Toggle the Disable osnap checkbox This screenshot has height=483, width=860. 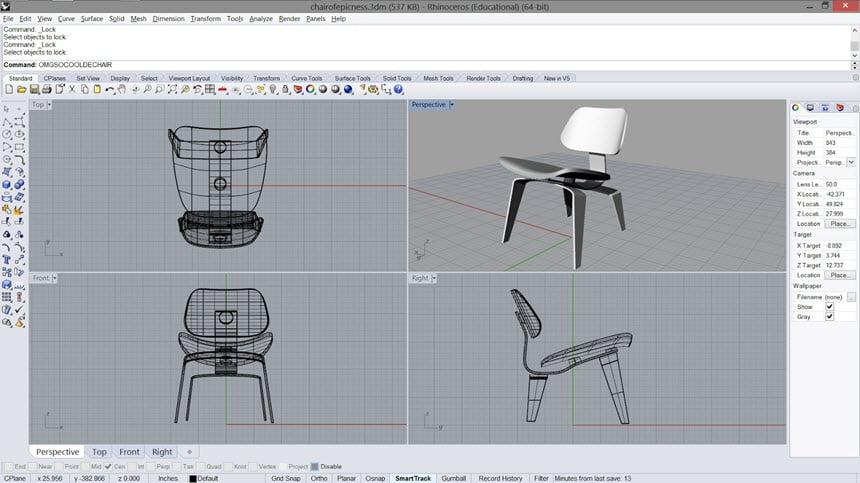pyautogui.click(x=314, y=467)
